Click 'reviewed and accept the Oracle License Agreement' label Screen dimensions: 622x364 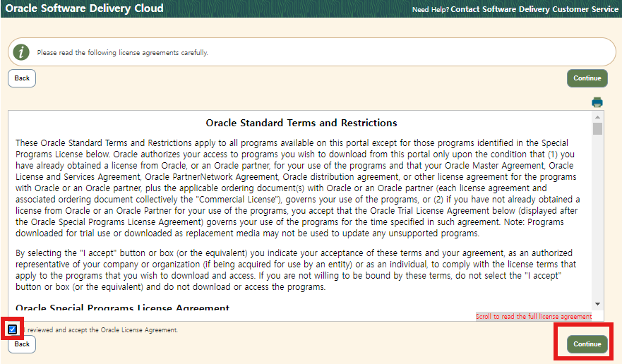[102, 330]
